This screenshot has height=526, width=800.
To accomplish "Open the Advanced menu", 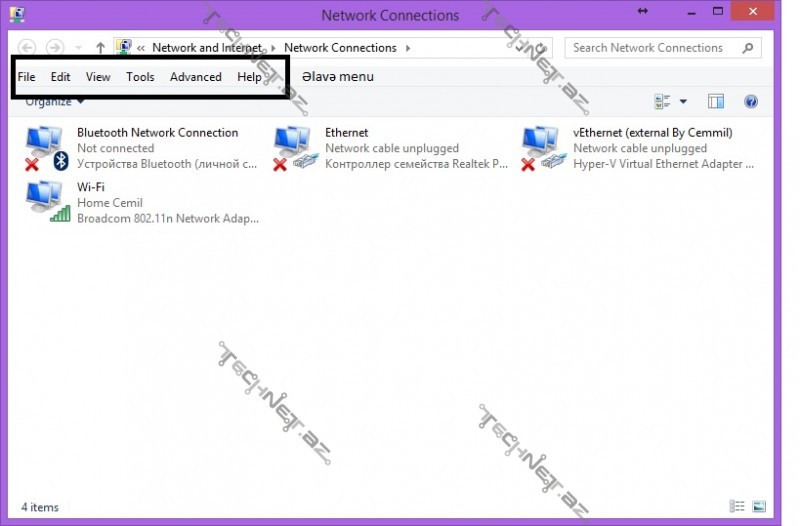I will 196,77.
